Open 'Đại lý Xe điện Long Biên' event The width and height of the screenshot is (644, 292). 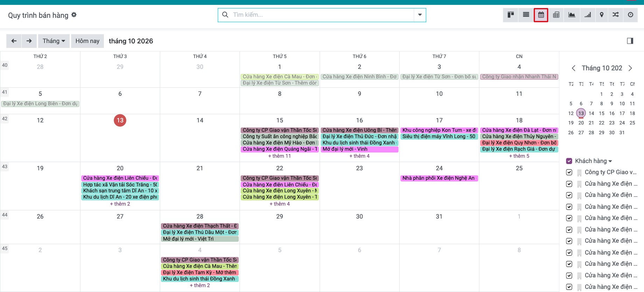coord(40,104)
